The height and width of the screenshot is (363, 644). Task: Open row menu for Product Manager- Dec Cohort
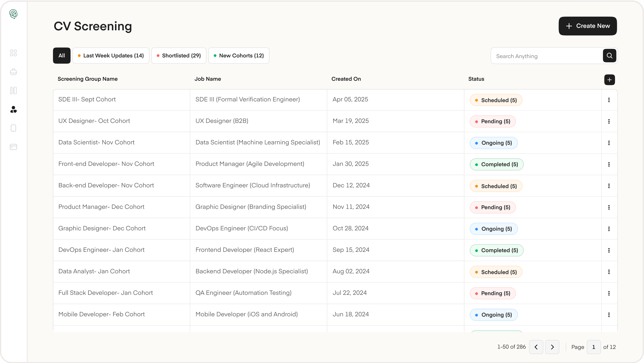click(609, 207)
